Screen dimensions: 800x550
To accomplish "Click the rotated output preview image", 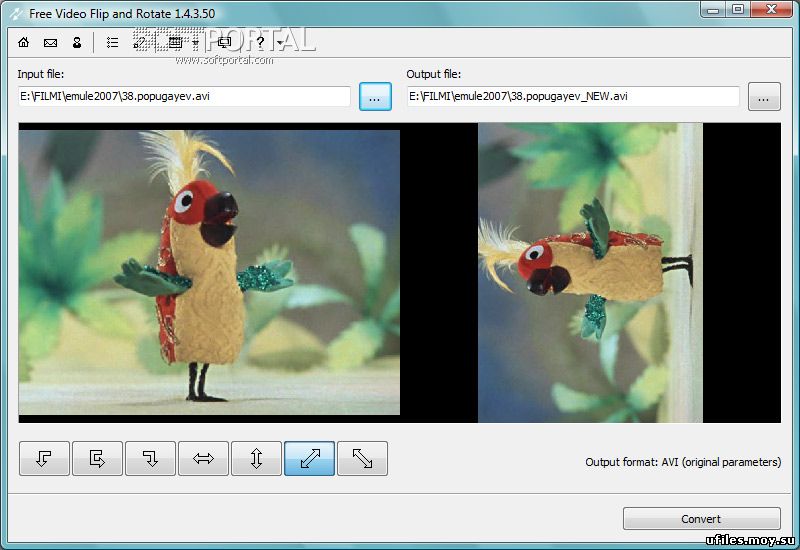I will (x=590, y=273).
